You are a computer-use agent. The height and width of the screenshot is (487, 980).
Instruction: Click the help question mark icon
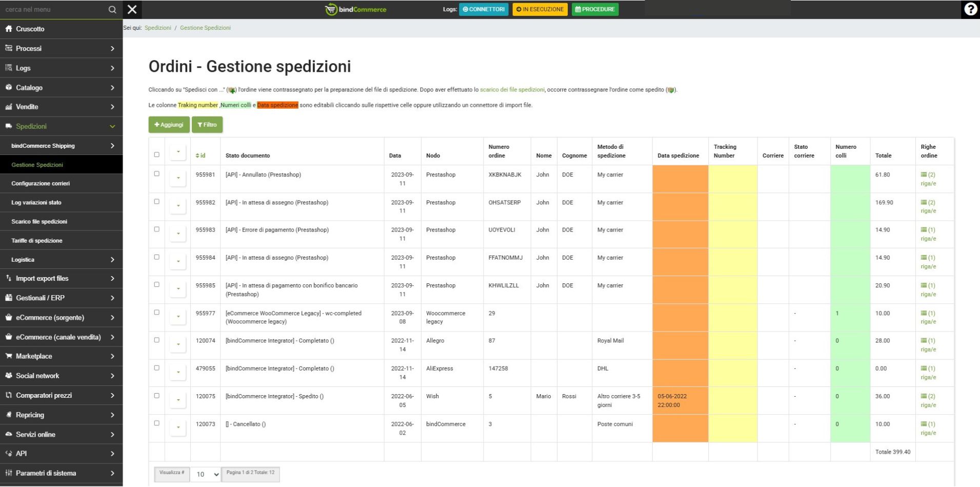click(x=970, y=9)
